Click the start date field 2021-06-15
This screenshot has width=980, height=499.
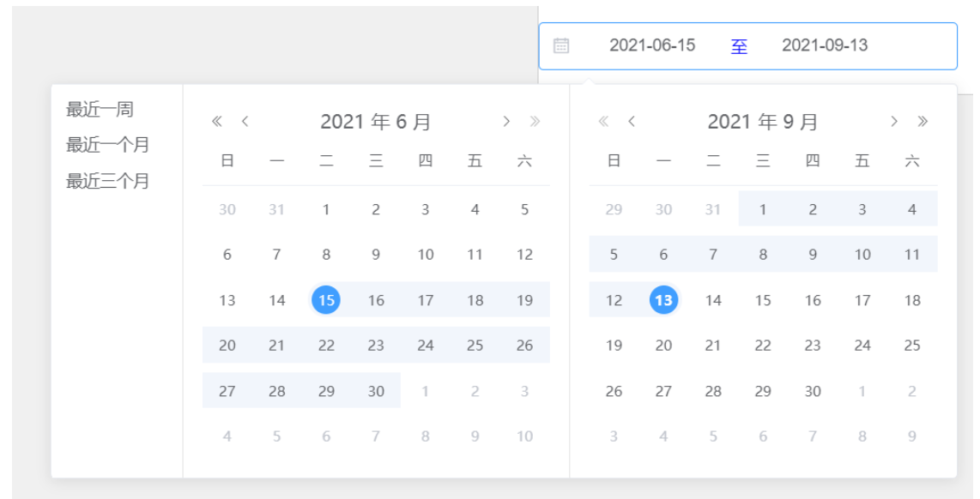click(x=652, y=45)
